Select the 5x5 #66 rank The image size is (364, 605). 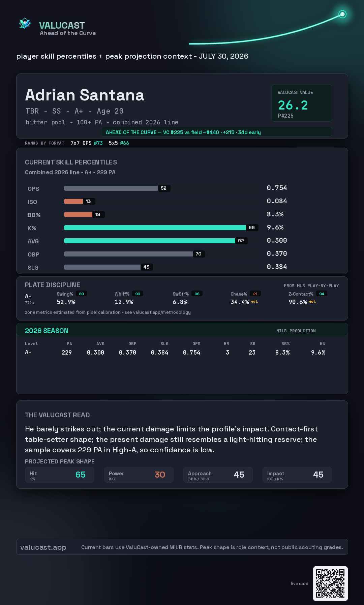(119, 143)
